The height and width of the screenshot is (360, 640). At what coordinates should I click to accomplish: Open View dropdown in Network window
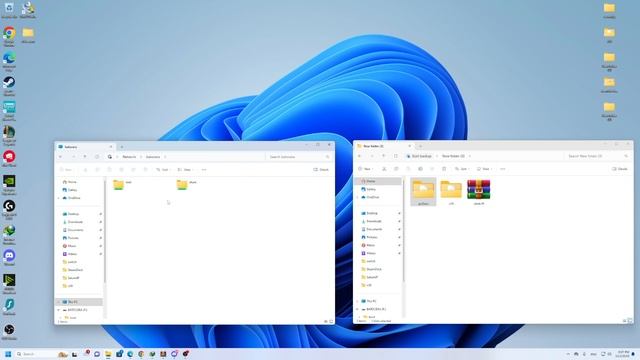point(185,169)
